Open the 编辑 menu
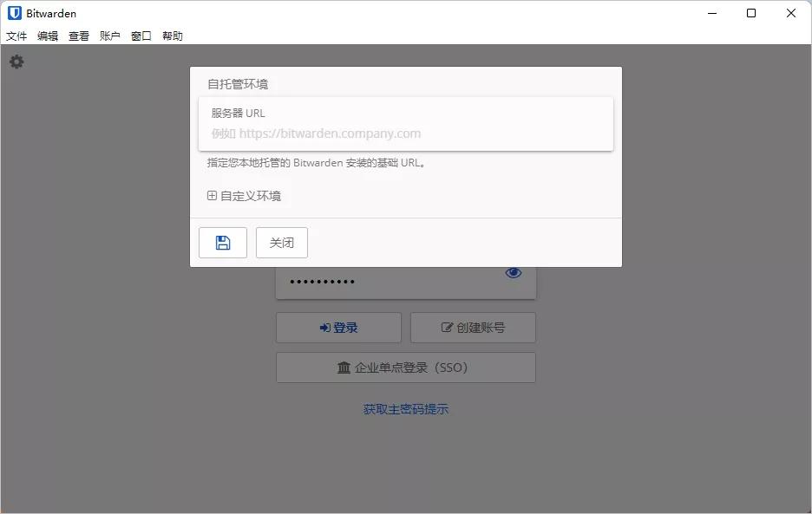The image size is (812, 514). tap(49, 36)
